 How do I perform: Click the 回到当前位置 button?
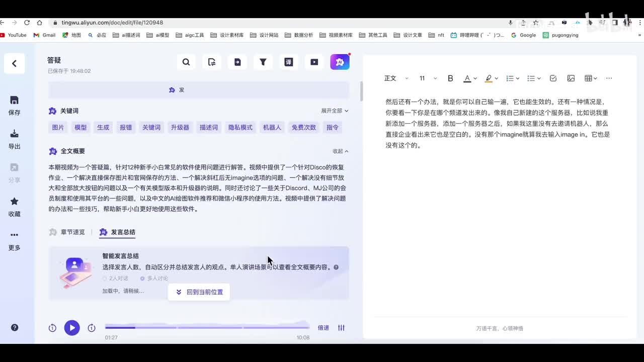(199, 292)
